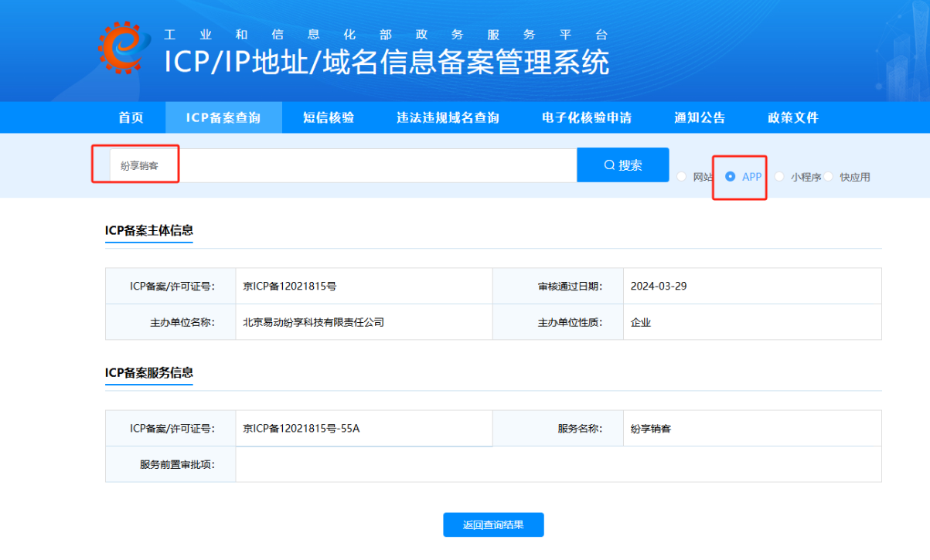The height and width of the screenshot is (560, 930).
Task: Click the company name 北京易动纷享科技有限责任公司
Action: click(313, 322)
